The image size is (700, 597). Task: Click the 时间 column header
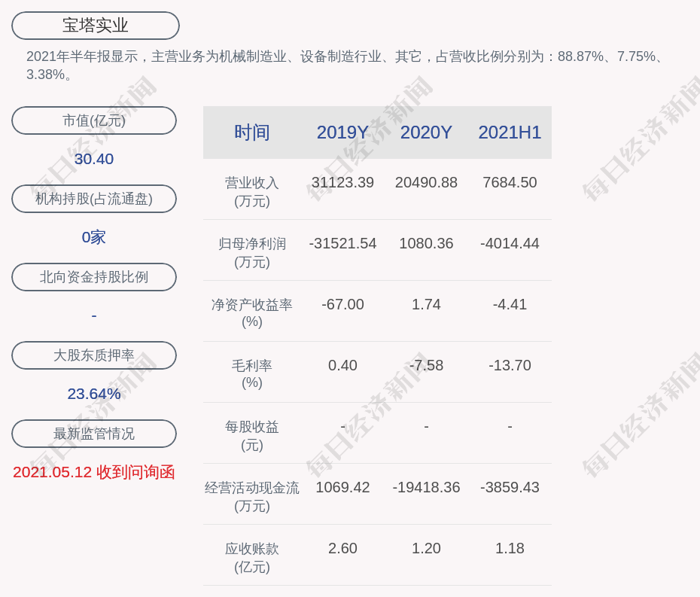(x=252, y=132)
